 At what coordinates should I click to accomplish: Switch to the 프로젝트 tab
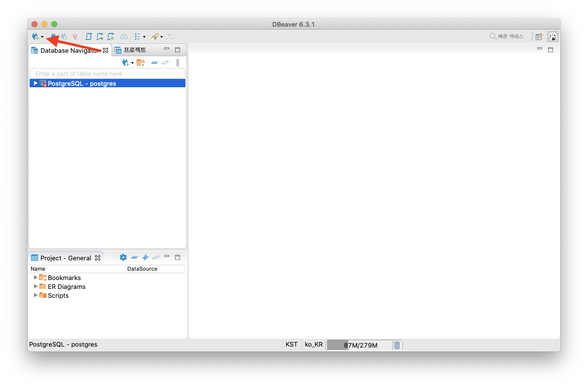coord(131,50)
